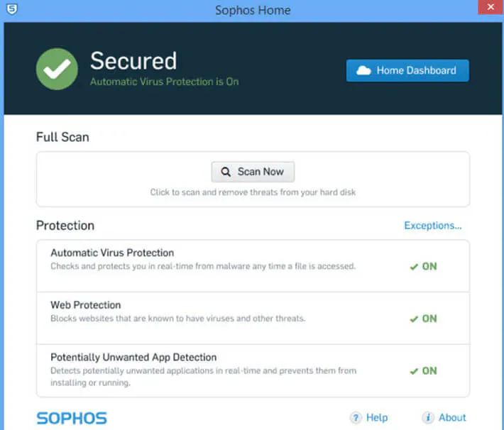Click the cloud icon on Home Dashboard

coord(363,70)
